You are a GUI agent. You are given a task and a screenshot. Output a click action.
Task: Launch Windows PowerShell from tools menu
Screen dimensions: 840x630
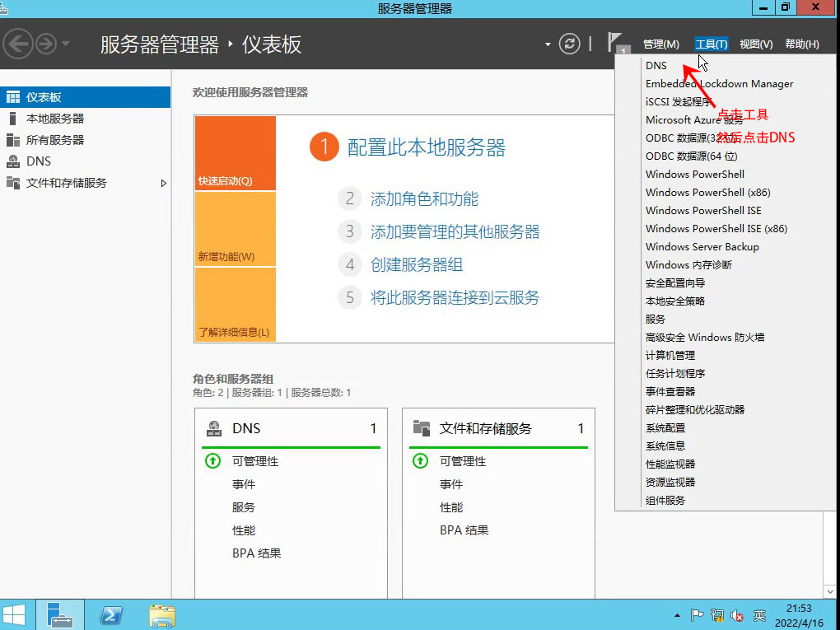pyautogui.click(x=695, y=174)
